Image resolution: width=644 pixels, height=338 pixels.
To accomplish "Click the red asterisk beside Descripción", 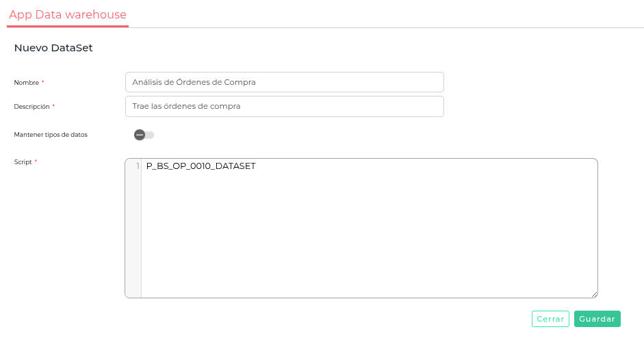I will (54, 106).
